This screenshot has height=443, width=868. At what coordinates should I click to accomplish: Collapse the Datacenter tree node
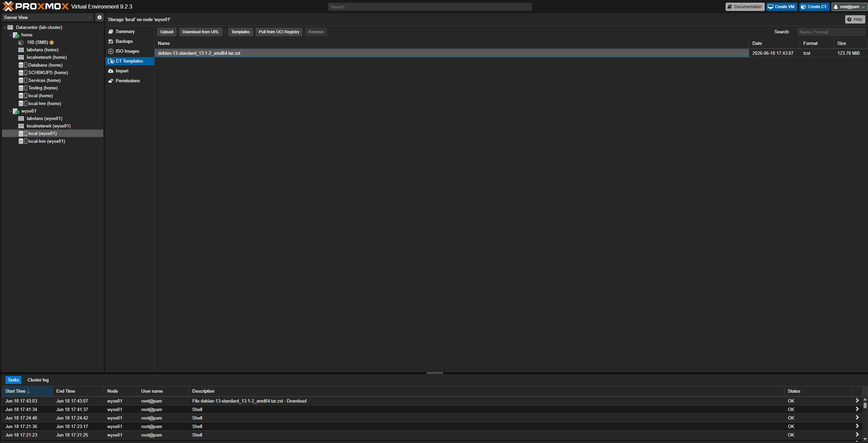[x=5, y=28]
